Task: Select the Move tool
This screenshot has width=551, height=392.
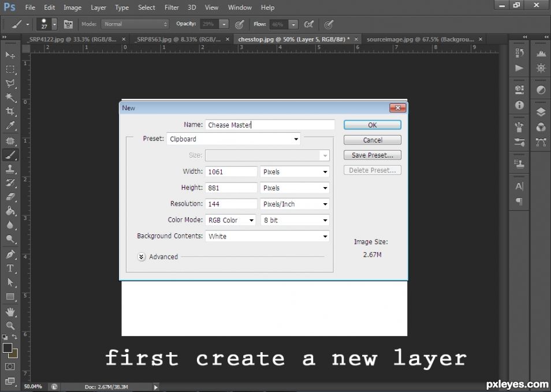Action: [x=10, y=55]
